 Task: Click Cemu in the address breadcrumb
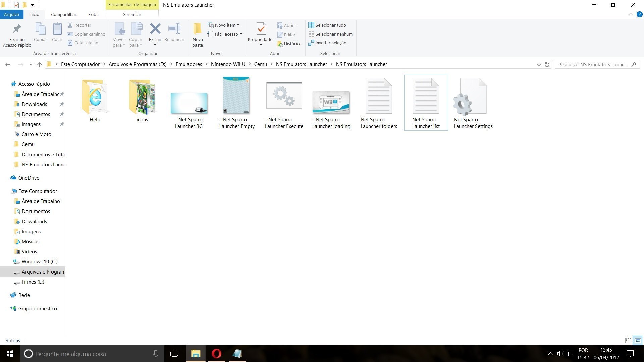click(261, 64)
